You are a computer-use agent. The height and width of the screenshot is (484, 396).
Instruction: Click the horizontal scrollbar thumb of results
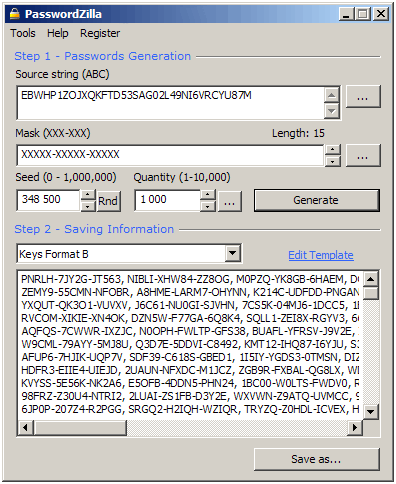click(80, 427)
